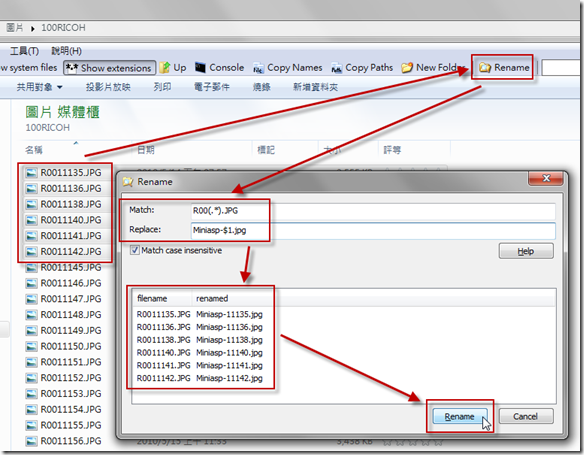Toggle Match case insensitive checkbox

(134, 250)
